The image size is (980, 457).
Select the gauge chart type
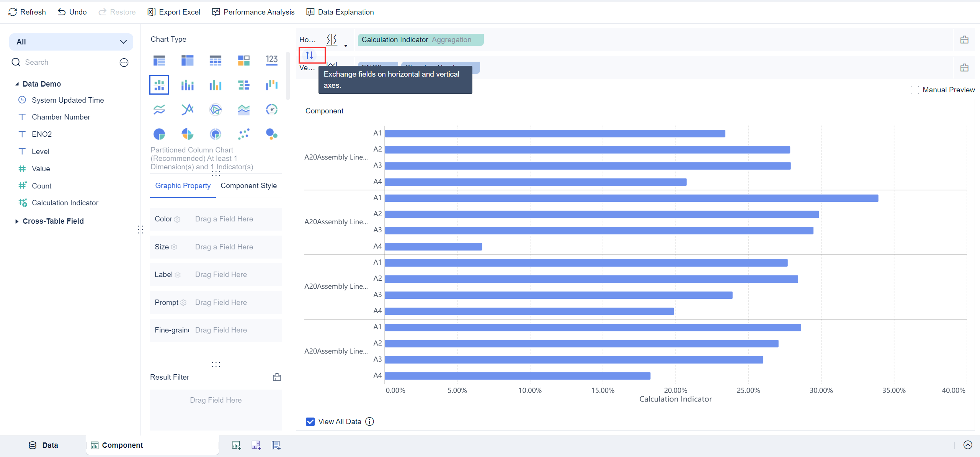pyautogui.click(x=271, y=109)
